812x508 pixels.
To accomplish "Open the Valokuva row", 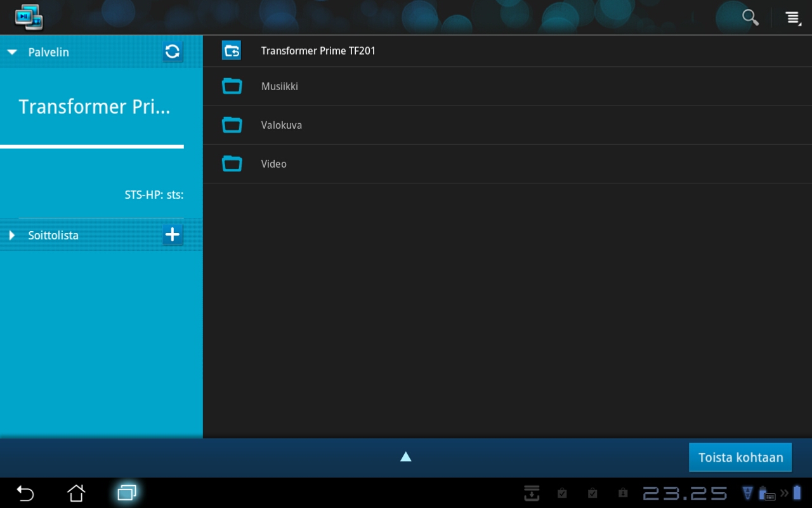I will pos(507,125).
